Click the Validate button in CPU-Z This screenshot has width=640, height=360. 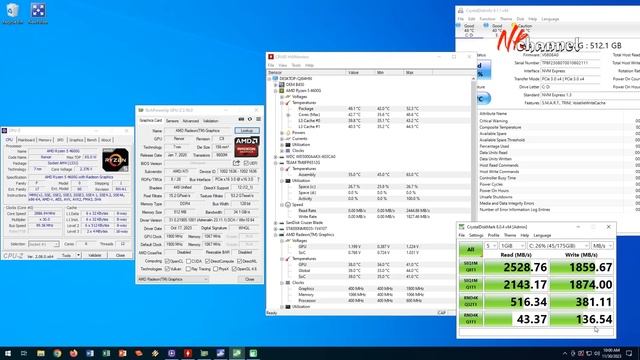tap(95, 255)
